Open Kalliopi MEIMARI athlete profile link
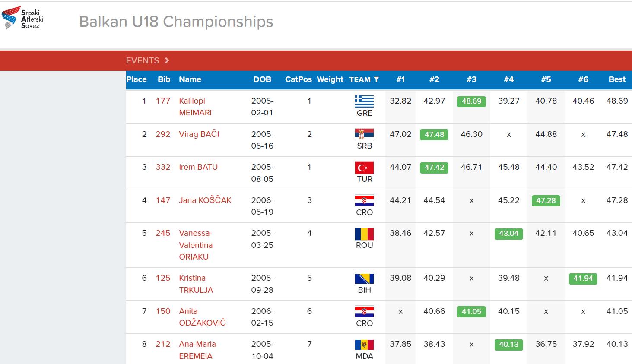The height and width of the screenshot is (364, 632). coord(195,107)
